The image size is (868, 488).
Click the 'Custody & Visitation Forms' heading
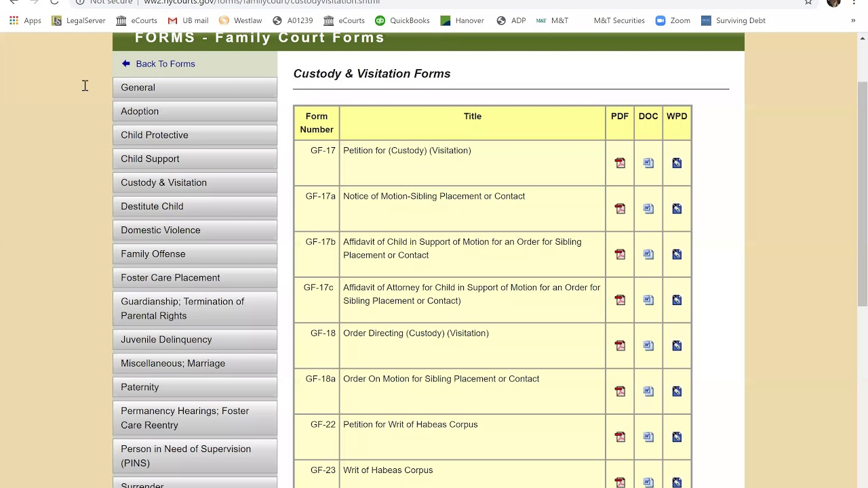(x=372, y=73)
